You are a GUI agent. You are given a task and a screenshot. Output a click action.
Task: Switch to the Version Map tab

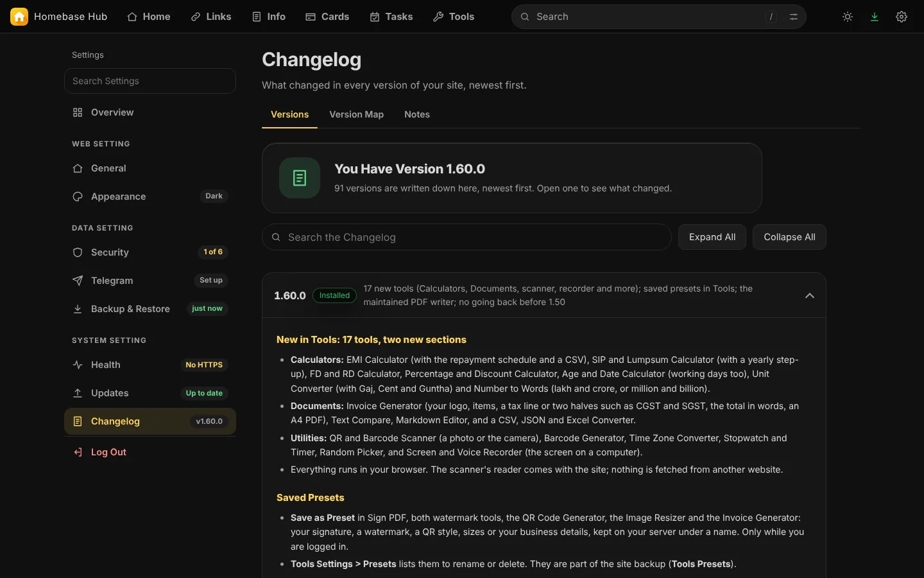tap(356, 114)
